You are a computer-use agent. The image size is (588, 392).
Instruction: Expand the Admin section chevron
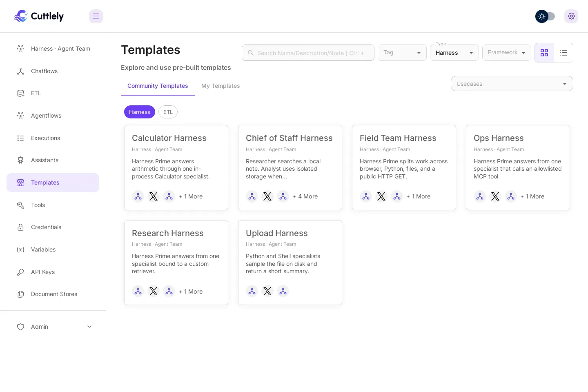[89, 327]
